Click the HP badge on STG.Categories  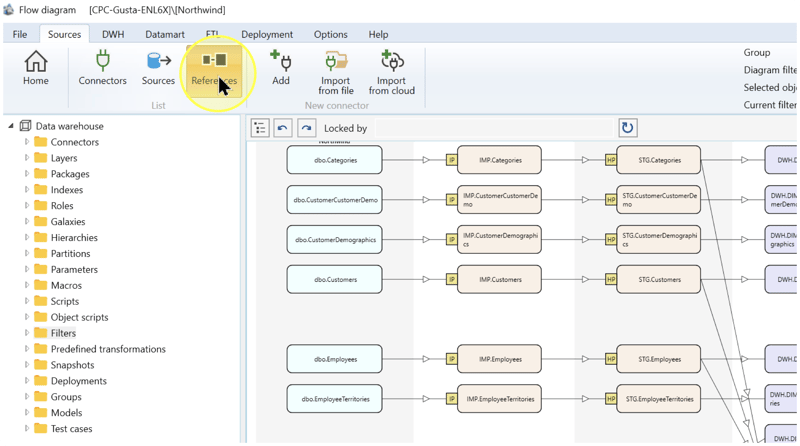611,160
